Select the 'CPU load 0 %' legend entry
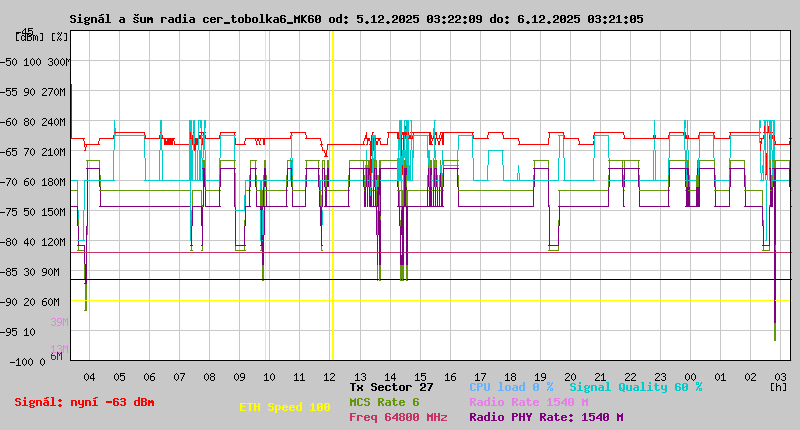800x430 pixels. pos(511,387)
